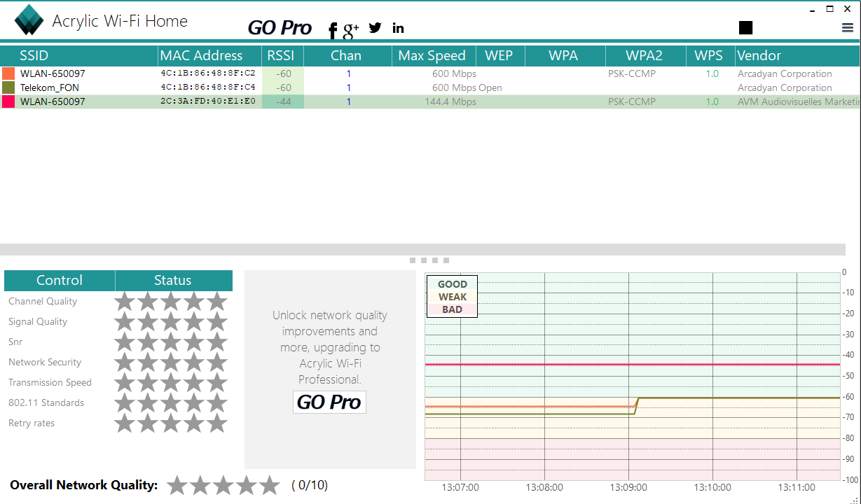Select MAC address 4C:1B:86:48:8F:C2

coord(208,73)
